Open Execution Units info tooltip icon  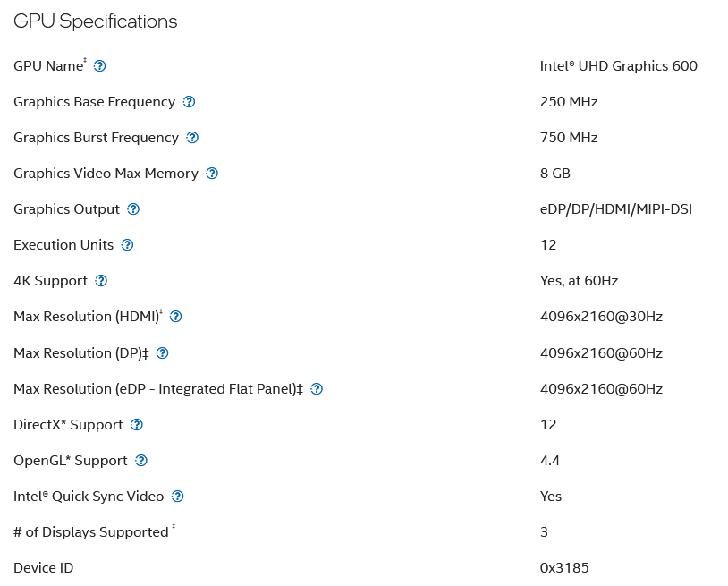pos(127,245)
